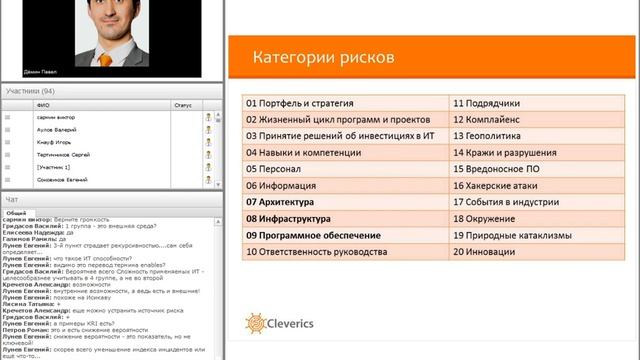640x360 pixels.
Task: Click slide row 12 Комплайенс
Action: pyautogui.click(x=537, y=120)
